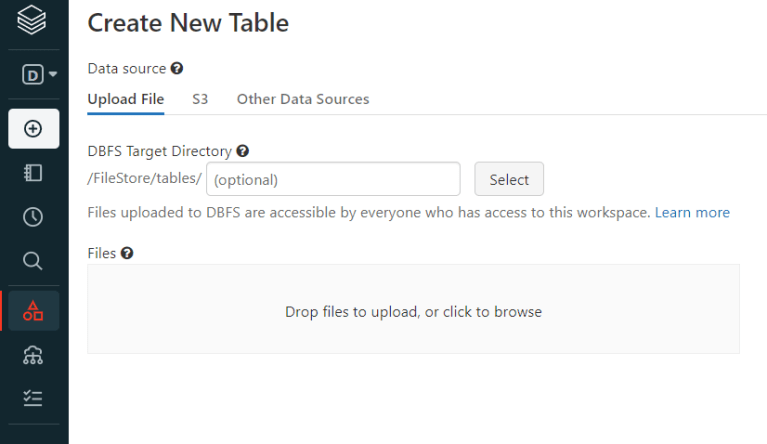767x444 pixels.
Task: Click the drop files to upload area
Action: pos(413,309)
